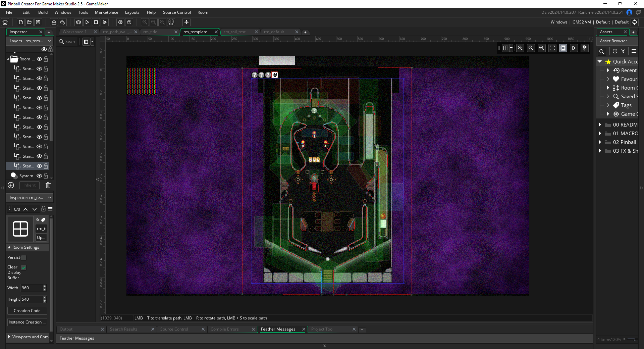Click the room Width input field
The height and width of the screenshot is (349, 644).
click(x=32, y=288)
